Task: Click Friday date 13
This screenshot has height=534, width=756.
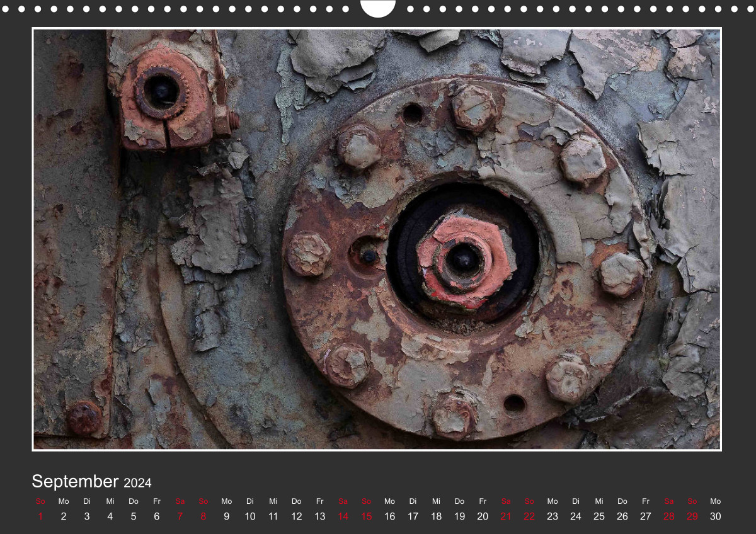Action: click(x=320, y=516)
